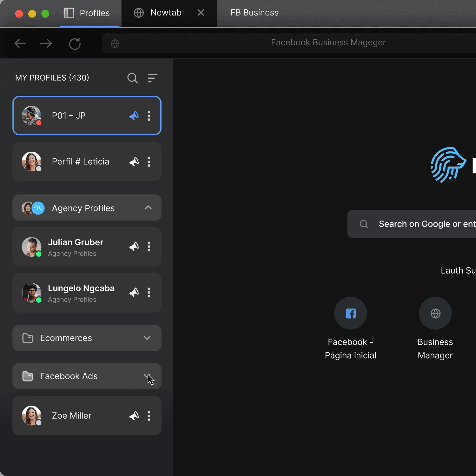476x476 pixels.
Task: Expand the Facebook Ads folder chevron
Action: [x=147, y=376]
